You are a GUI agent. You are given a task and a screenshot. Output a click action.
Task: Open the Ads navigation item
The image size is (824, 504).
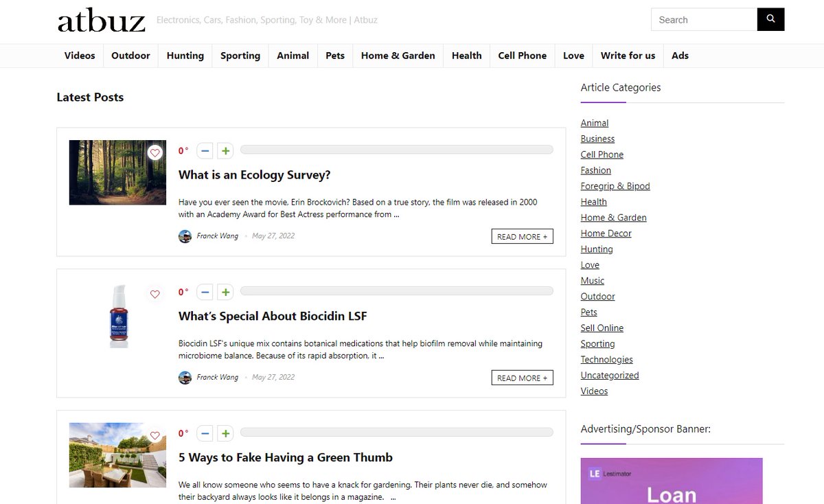[x=680, y=56]
